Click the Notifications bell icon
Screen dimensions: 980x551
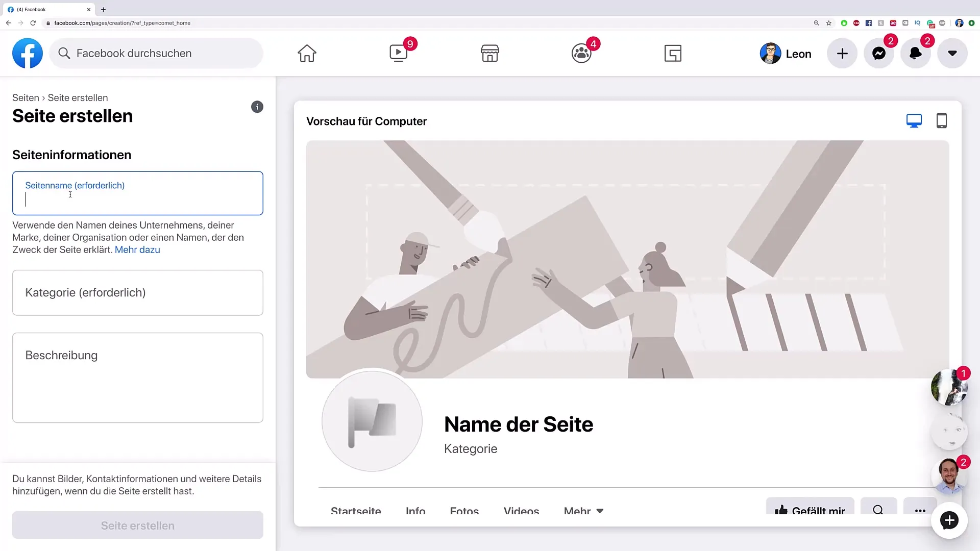click(x=915, y=53)
